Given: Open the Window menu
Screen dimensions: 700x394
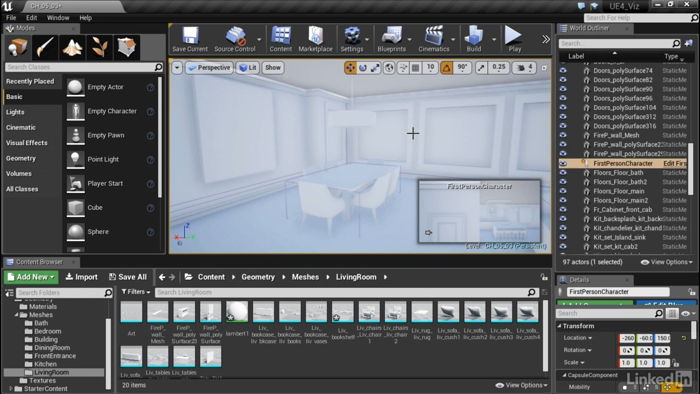Looking at the screenshot, I should pyautogui.click(x=58, y=18).
